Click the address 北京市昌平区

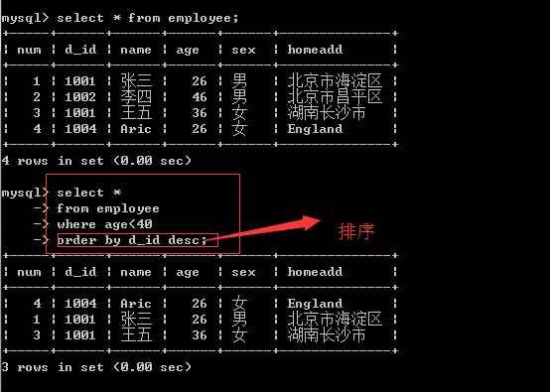pyautogui.click(x=335, y=97)
